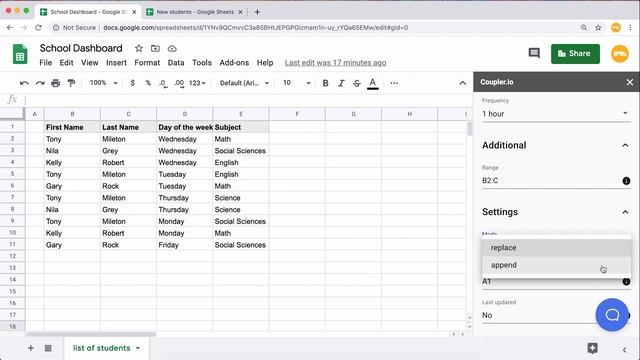Open the font size dropdown
Screen dimensions: 640x360
[x=297, y=83]
